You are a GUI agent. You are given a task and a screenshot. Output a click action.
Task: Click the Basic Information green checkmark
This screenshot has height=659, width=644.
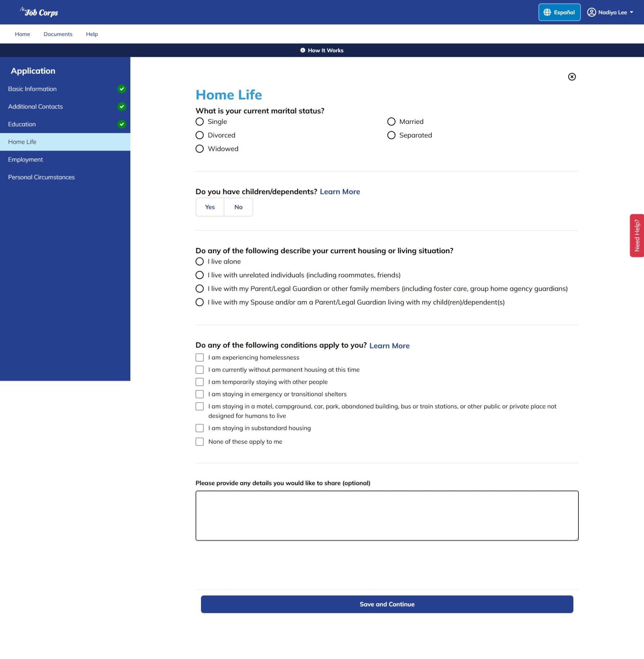click(x=122, y=89)
